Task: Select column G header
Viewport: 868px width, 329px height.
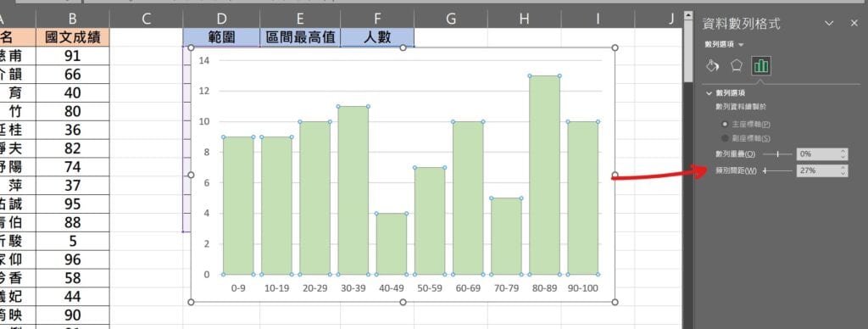Action: [x=451, y=20]
